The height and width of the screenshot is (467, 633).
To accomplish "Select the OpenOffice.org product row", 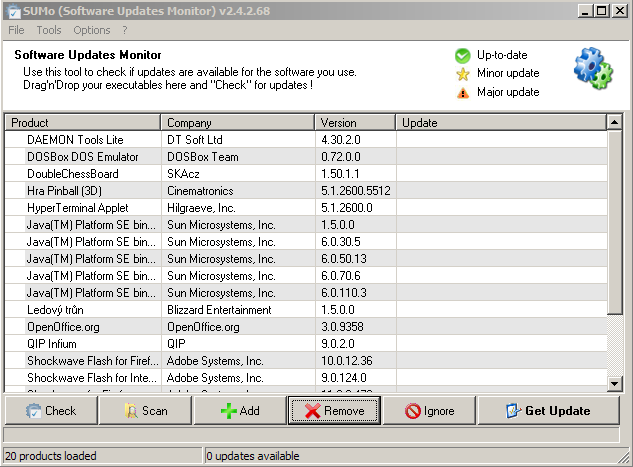I will (306, 327).
